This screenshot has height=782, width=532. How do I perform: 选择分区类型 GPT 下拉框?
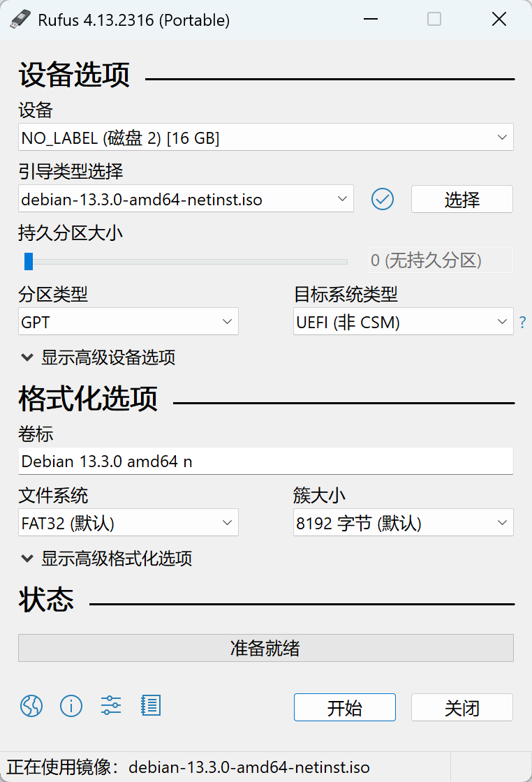[x=128, y=322]
